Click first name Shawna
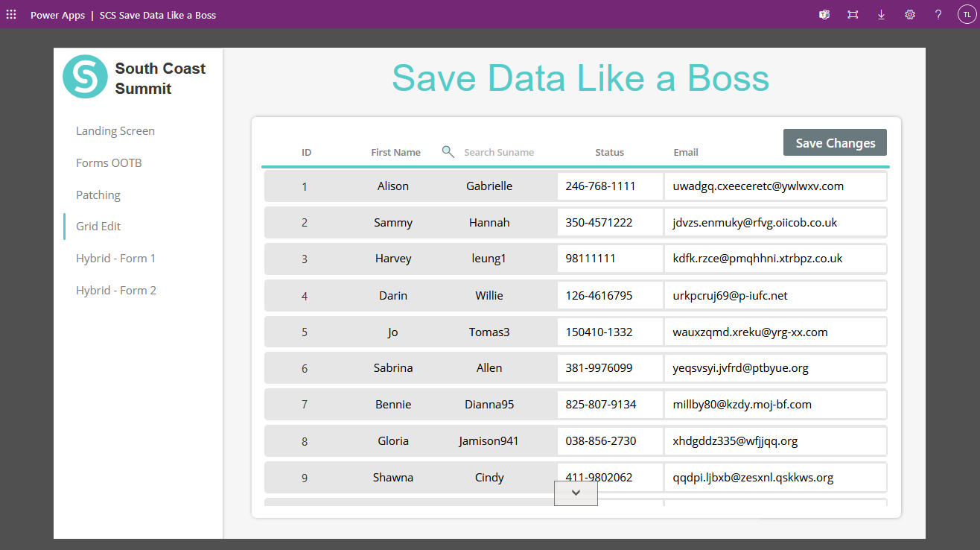 (x=393, y=478)
